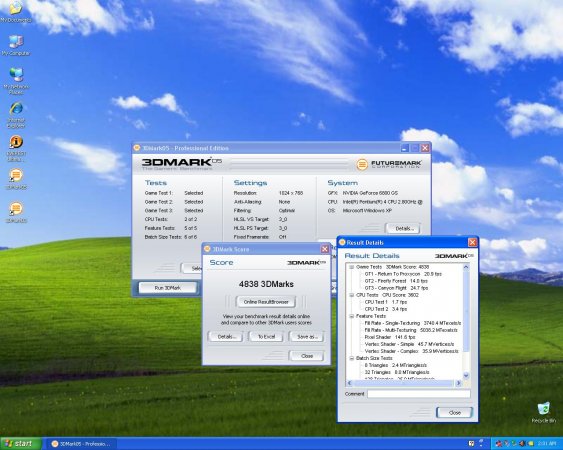563x450 pixels.
Task: Click the result tree's vertical scrollbar thumb
Action: (466, 311)
